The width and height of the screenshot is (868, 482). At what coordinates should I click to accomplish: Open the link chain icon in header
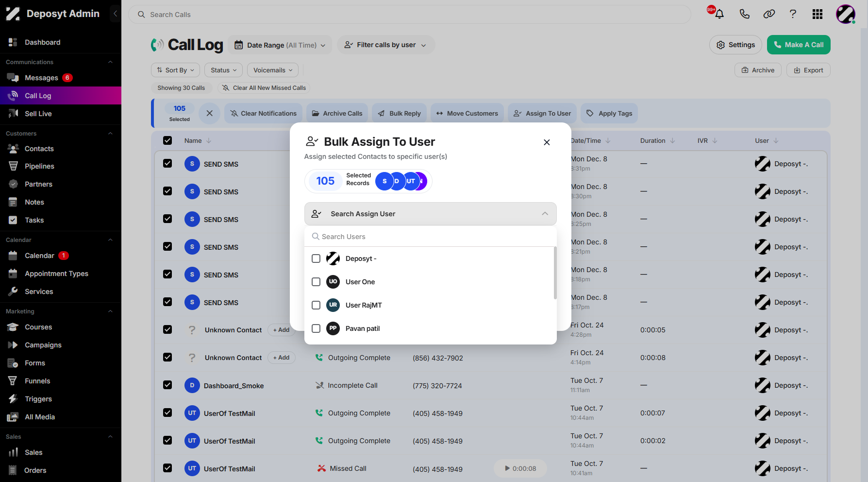[x=769, y=14]
